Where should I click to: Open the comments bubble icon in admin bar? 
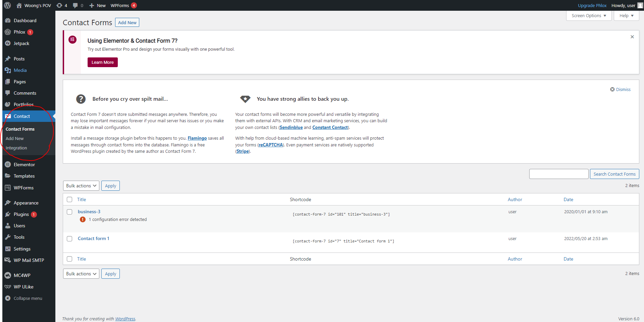[x=75, y=5]
